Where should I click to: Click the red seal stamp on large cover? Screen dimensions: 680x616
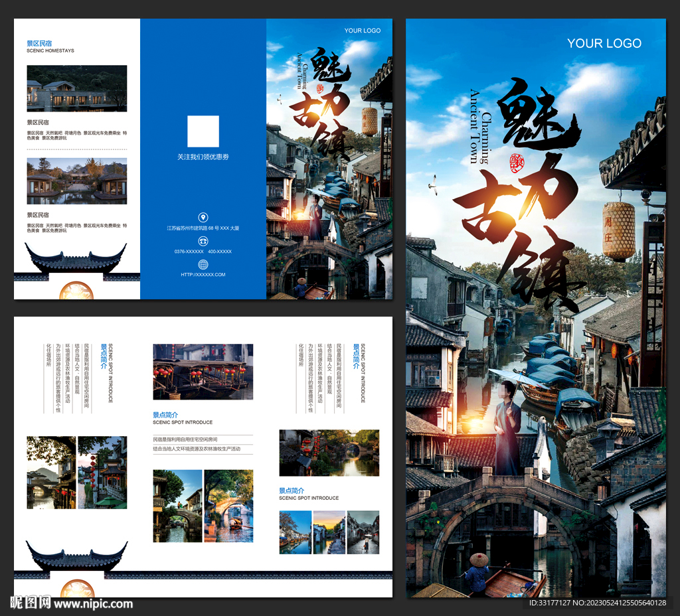[x=517, y=162]
